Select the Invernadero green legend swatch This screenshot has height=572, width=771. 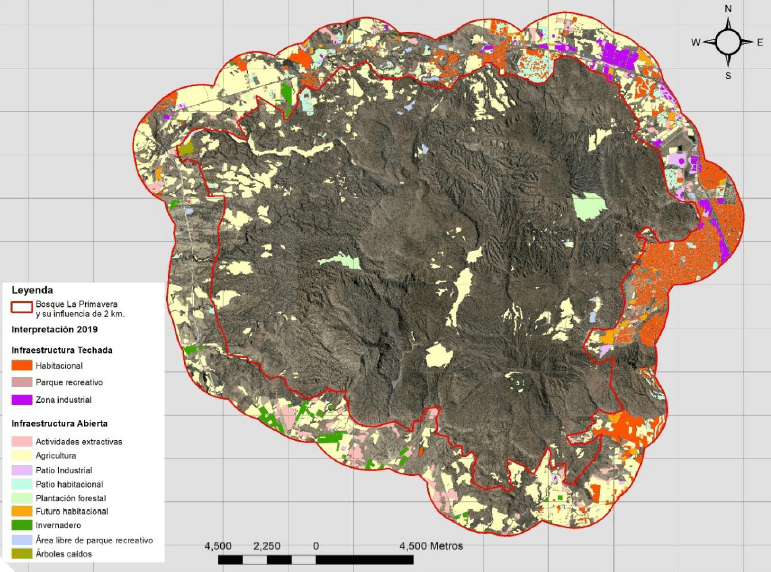pyautogui.click(x=20, y=525)
